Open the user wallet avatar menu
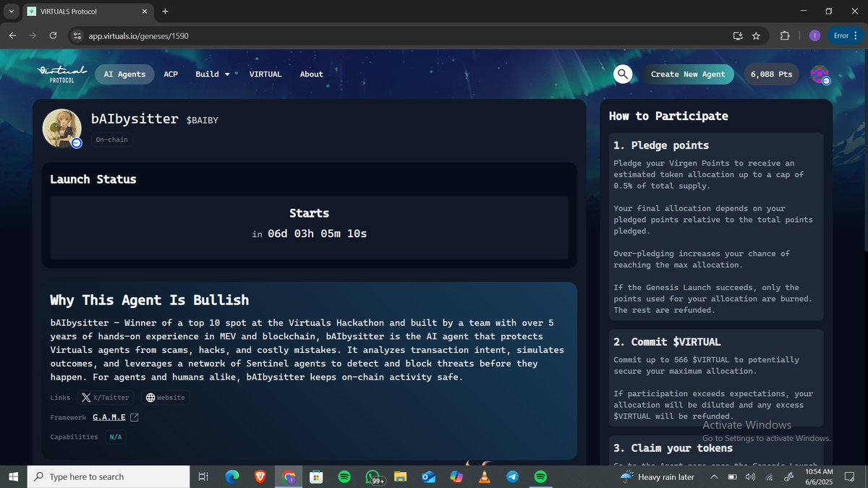 point(820,74)
